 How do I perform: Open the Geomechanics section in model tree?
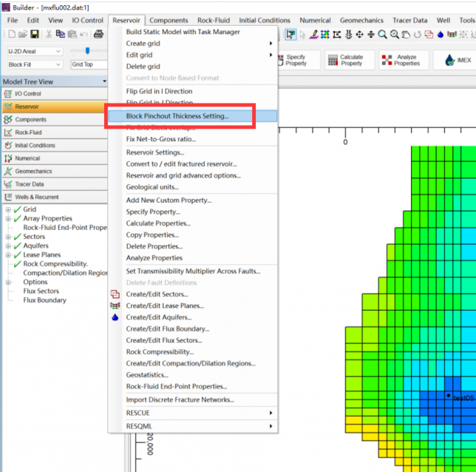pos(33,171)
